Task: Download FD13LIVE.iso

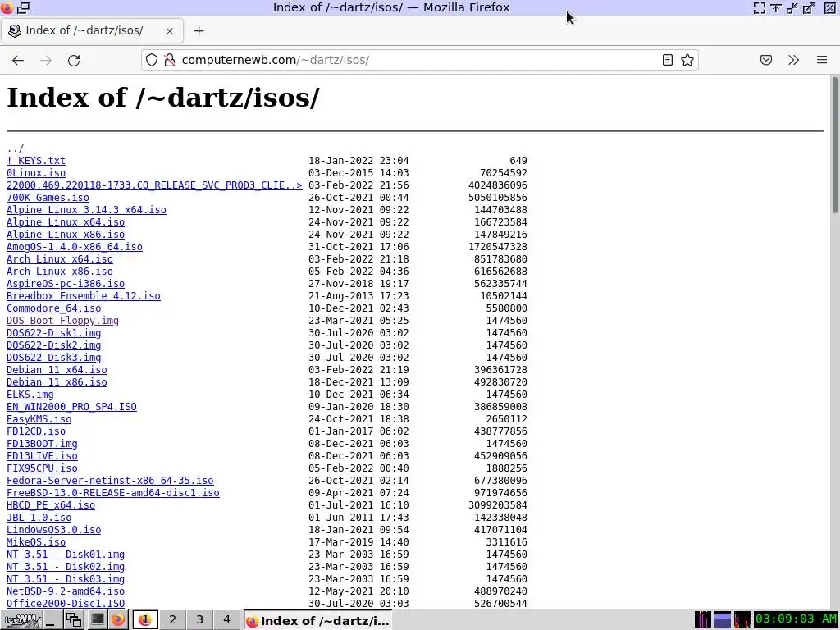Action: click(x=42, y=456)
